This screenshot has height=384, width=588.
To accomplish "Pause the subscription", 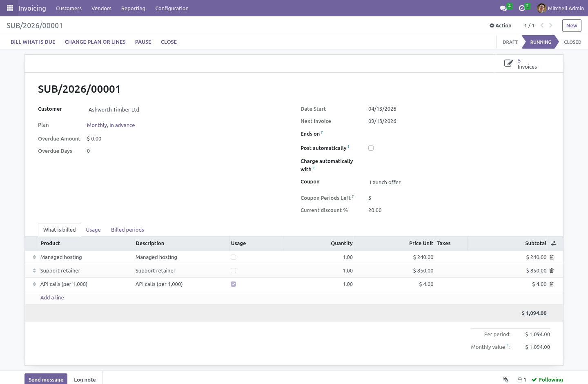I will (143, 42).
